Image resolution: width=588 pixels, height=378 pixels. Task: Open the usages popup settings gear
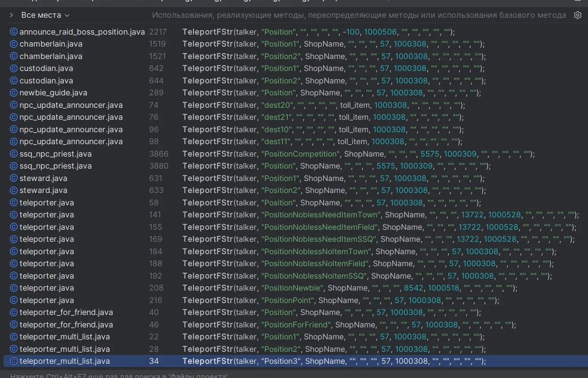[x=577, y=15]
